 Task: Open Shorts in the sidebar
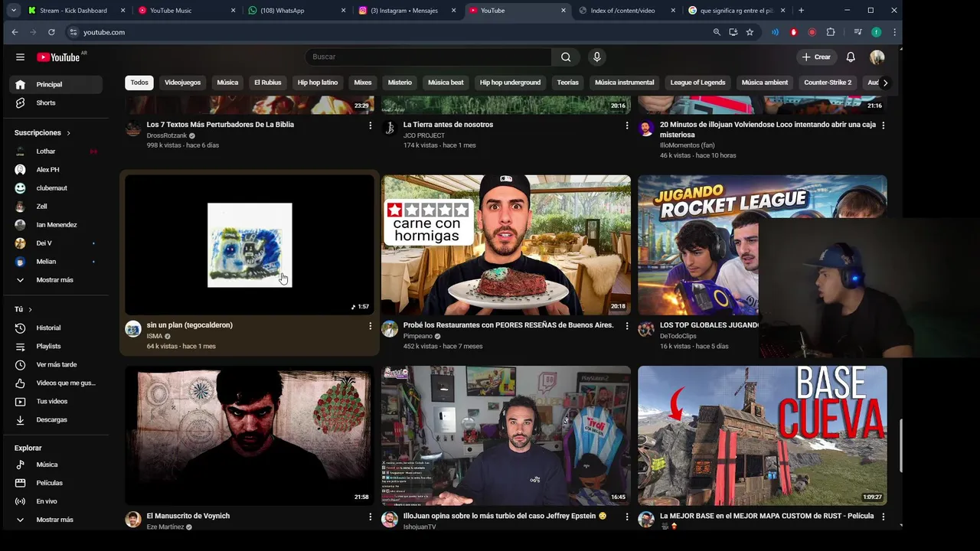pos(55,103)
